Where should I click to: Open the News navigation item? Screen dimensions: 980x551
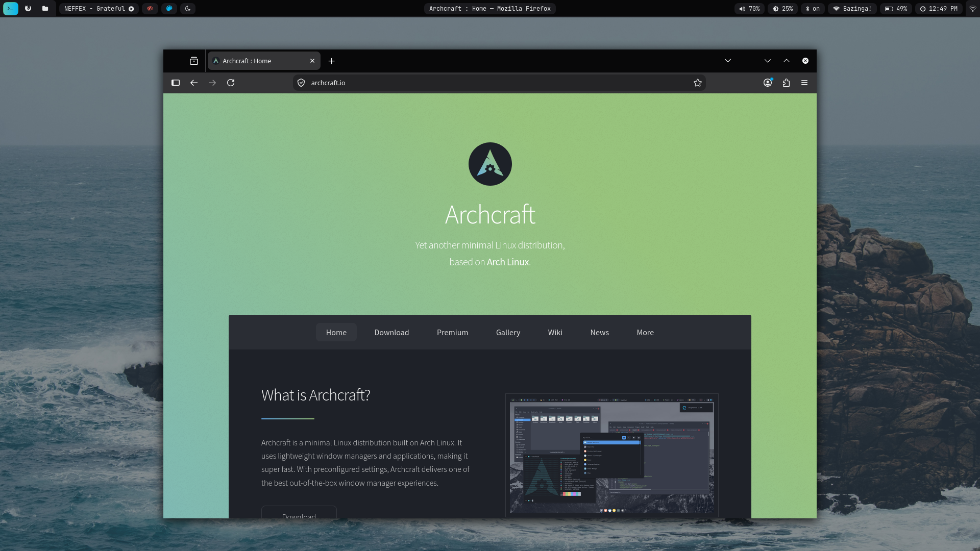pyautogui.click(x=599, y=332)
